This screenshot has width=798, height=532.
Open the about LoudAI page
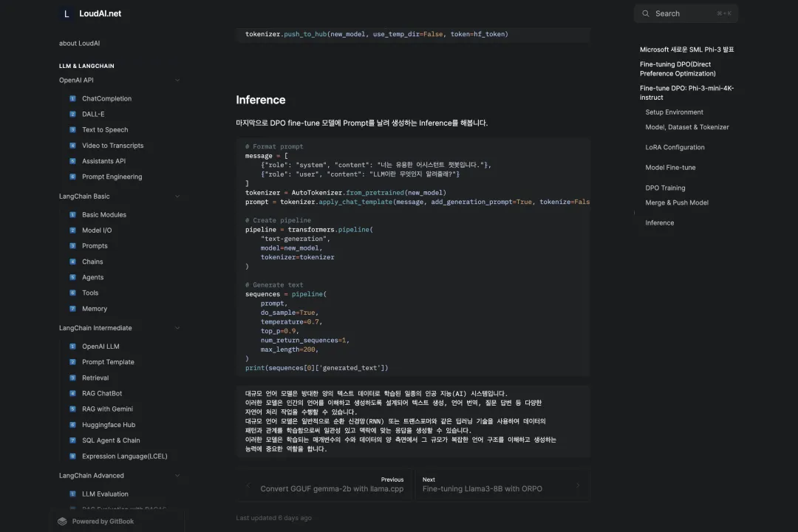click(x=79, y=44)
